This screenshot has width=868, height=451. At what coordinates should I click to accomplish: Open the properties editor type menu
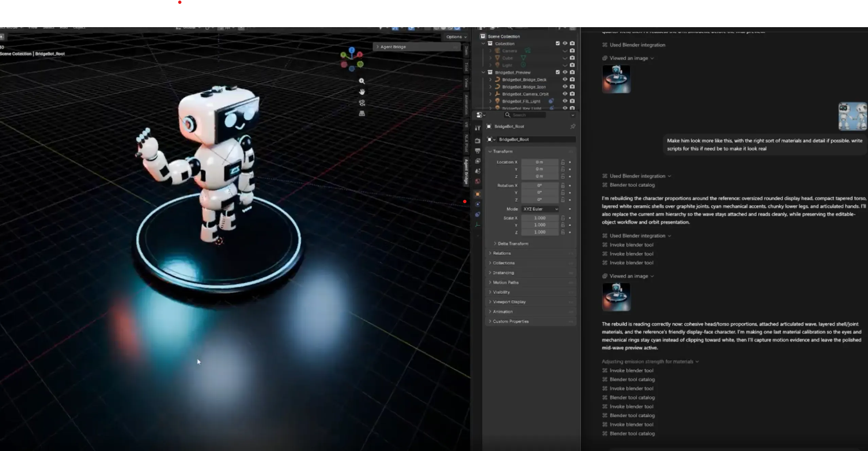[481, 115]
